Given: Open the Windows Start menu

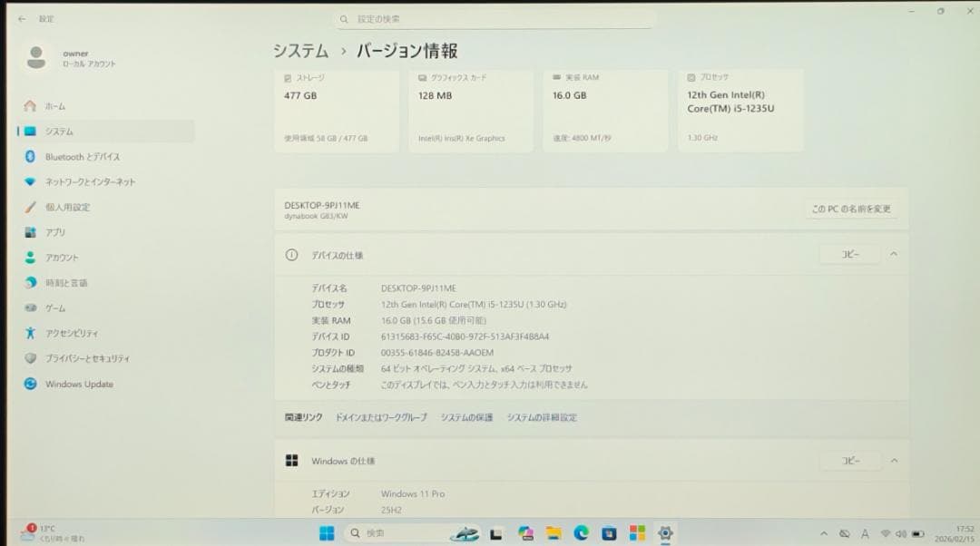Looking at the screenshot, I should 327,533.
